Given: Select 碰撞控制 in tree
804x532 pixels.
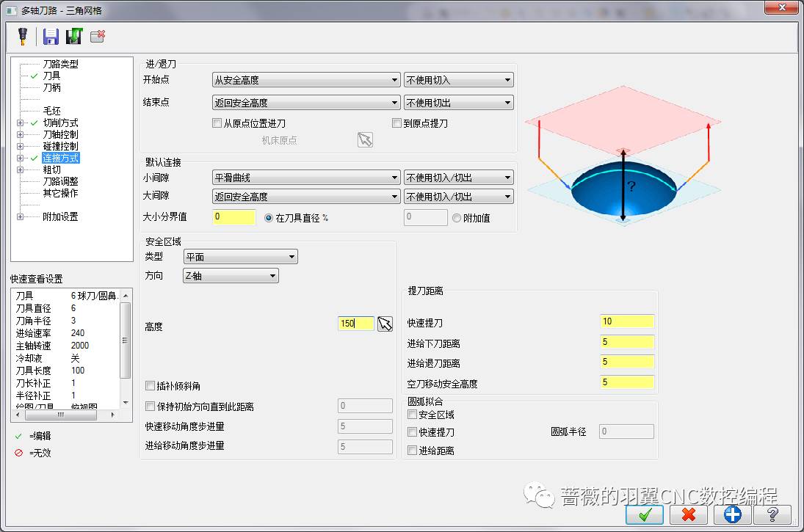Looking at the screenshot, I should (60, 146).
